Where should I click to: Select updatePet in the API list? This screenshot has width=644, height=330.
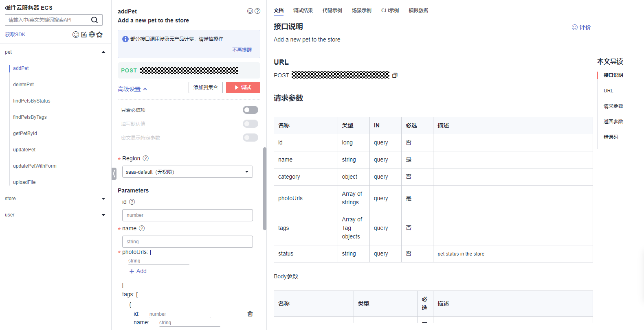24,150
